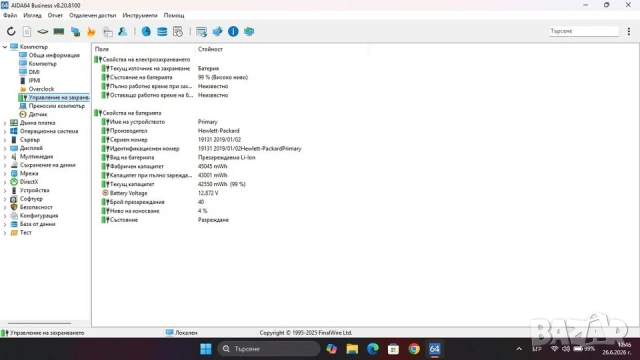Open the Файл menu
This screenshot has width=640, height=360.
[x=10, y=16]
